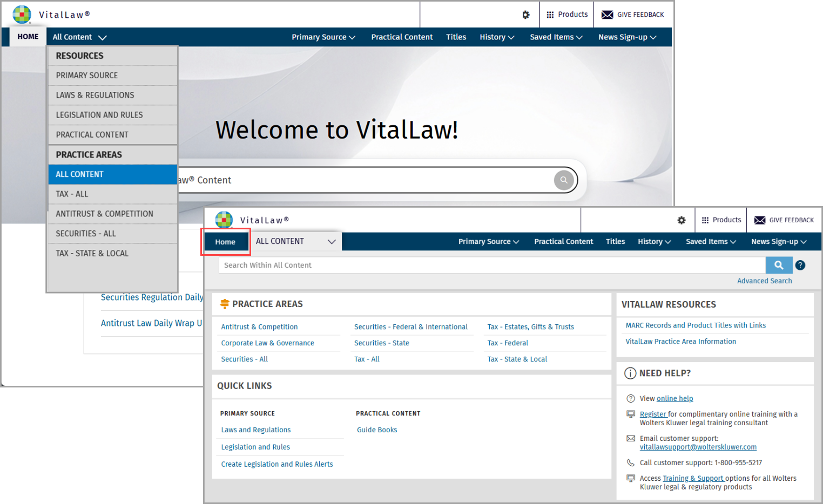Screen dimensions: 823x504
Task: Open the online help link
Action: tap(674, 399)
